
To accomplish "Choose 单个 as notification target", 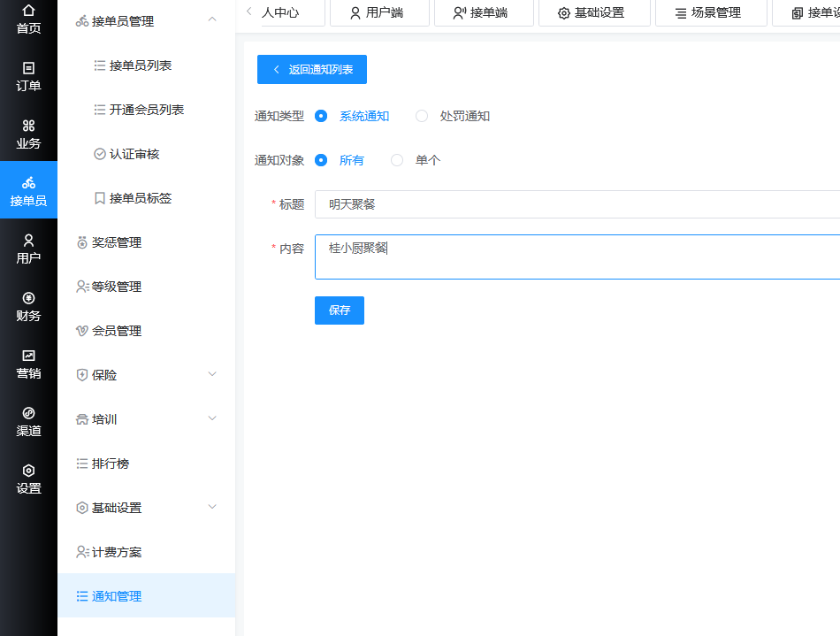I will pos(397,160).
